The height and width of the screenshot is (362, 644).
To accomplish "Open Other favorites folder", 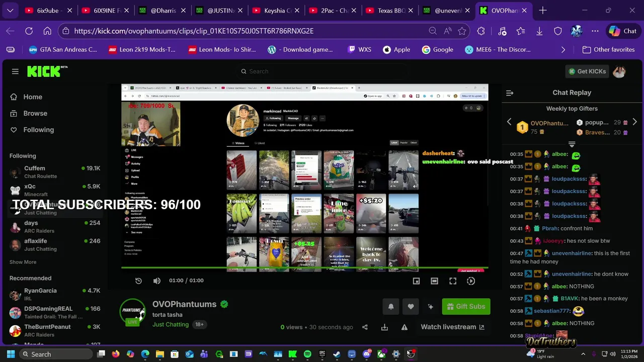I will pos(608,50).
